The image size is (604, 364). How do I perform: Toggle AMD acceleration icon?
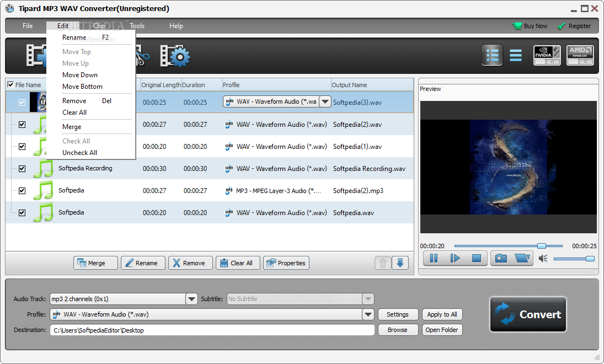(x=580, y=55)
